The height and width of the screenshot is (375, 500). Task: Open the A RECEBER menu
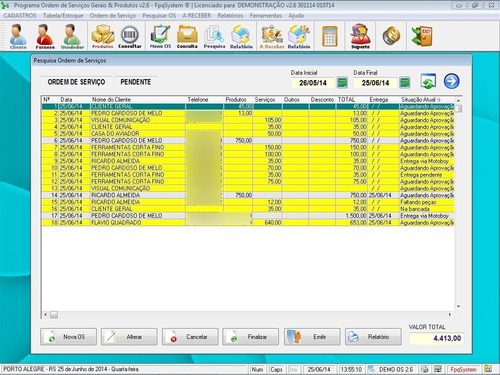click(x=197, y=16)
